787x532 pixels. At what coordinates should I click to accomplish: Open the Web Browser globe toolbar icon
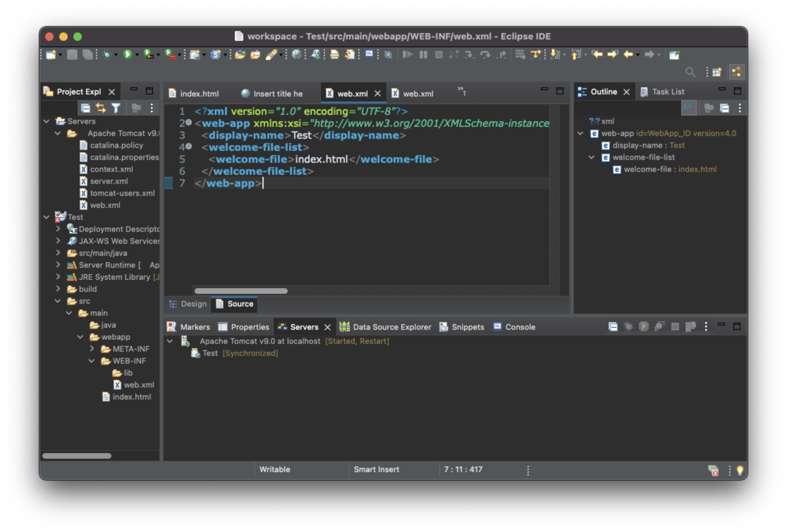tap(297, 54)
